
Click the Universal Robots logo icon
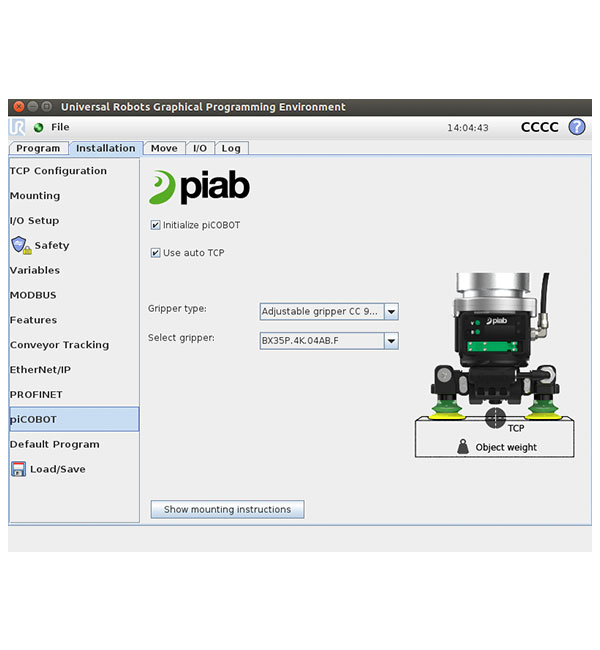pyautogui.click(x=17, y=127)
